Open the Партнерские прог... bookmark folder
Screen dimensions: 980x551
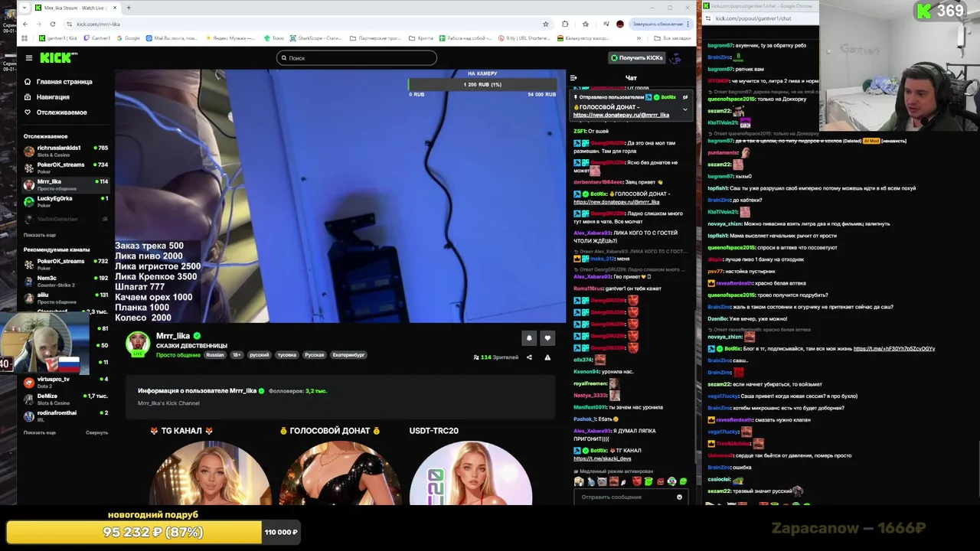(x=375, y=38)
